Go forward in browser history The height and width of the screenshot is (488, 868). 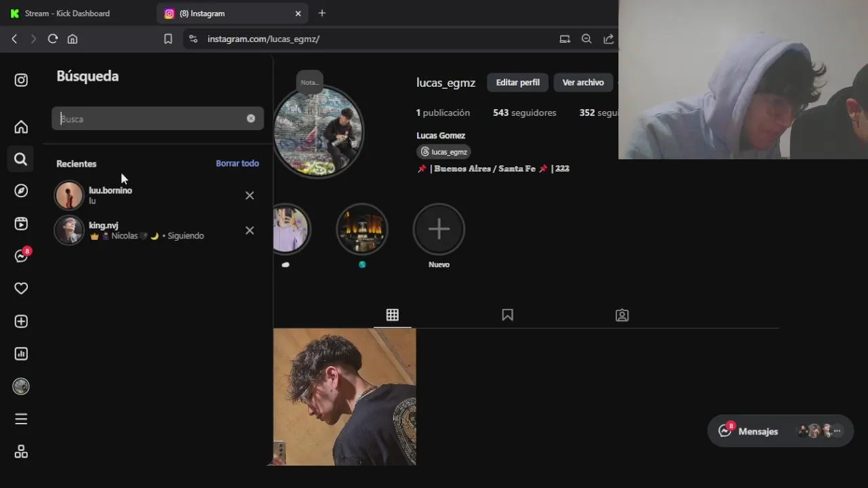point(33,39)
